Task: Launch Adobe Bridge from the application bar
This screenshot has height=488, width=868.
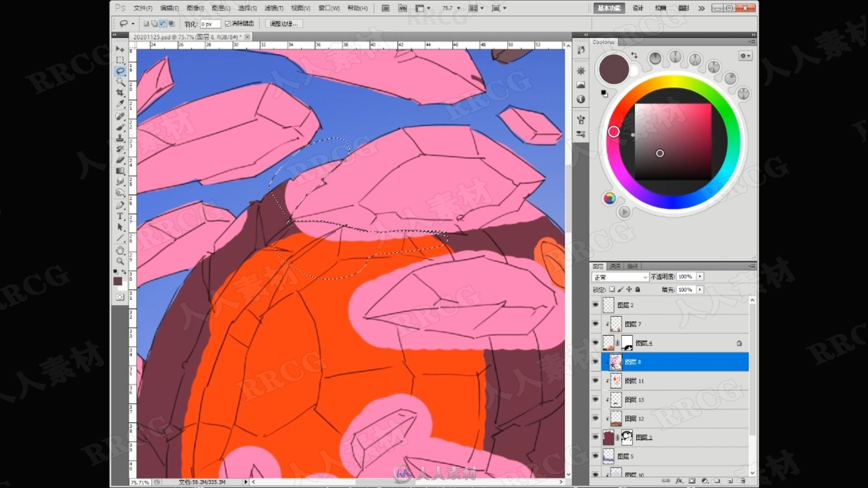Action: [385, 8]
